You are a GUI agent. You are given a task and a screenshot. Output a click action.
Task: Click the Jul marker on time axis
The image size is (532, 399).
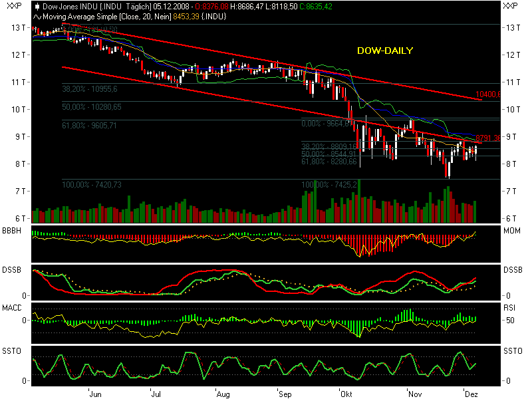click(x=156, y=394)
